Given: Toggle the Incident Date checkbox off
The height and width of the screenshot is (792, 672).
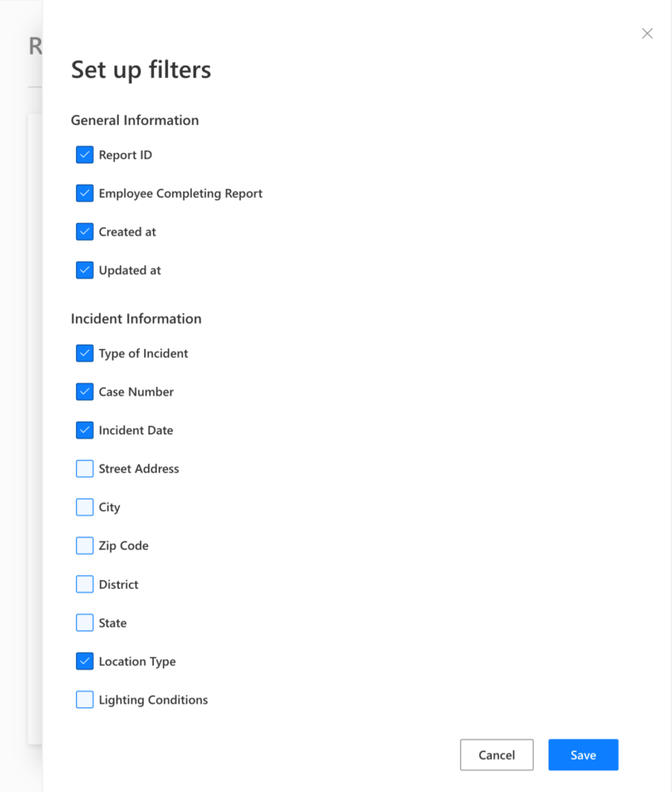Looking at the screenshot, I should click(x=84, y=430).
